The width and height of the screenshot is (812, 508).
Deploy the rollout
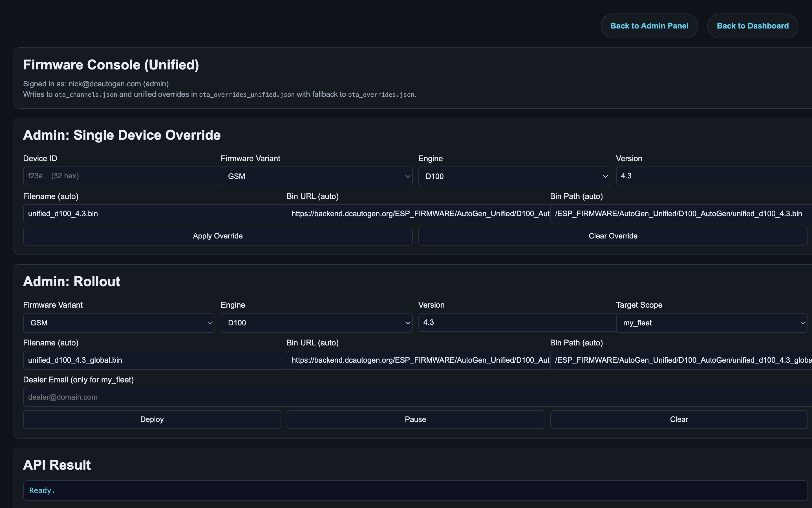click(x=152, y=420)
